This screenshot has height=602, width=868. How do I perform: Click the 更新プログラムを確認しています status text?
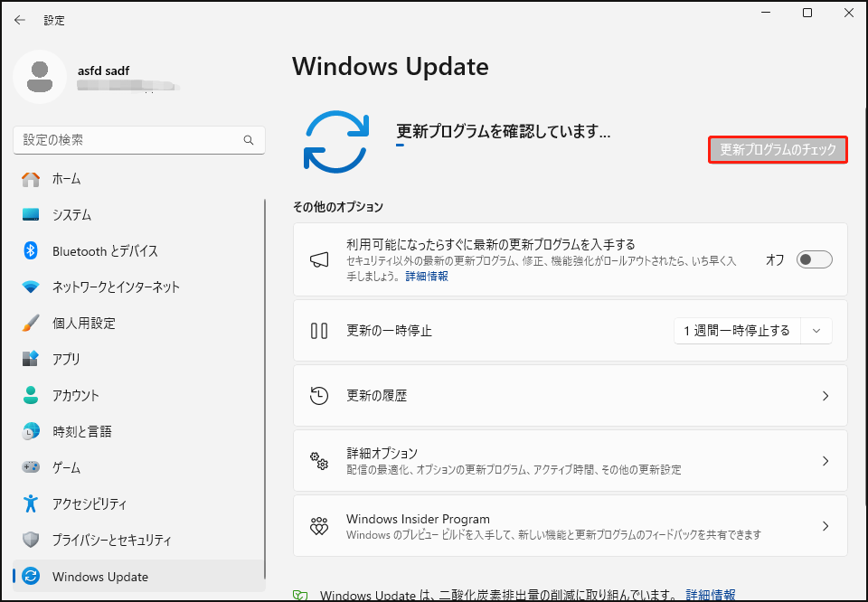[x=504, y=131]
